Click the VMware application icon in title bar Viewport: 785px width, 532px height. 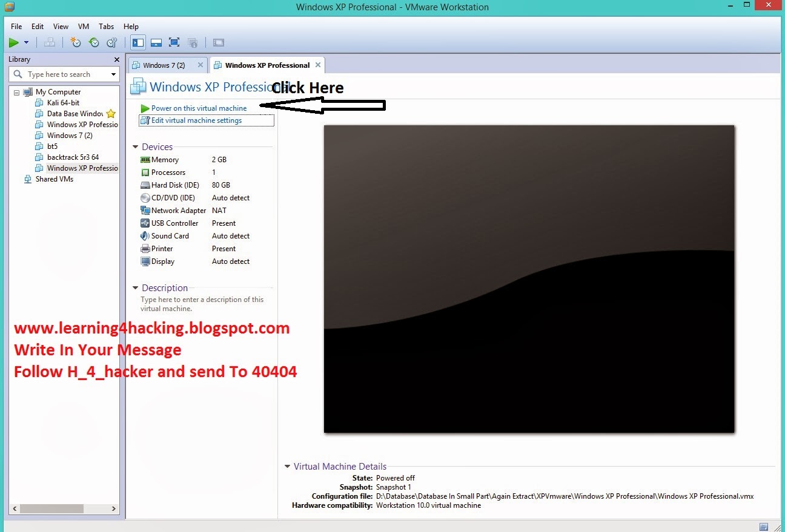(x=9, y=7)
